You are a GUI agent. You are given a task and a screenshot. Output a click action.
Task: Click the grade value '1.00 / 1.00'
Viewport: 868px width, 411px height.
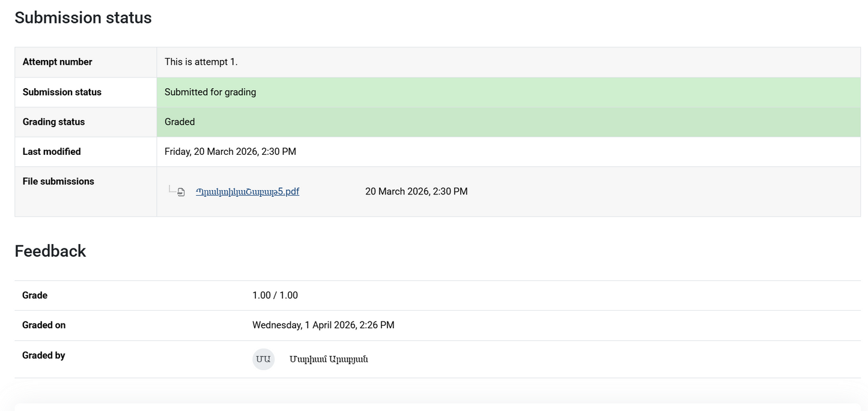pyautogui.click(x=275, y=295)
